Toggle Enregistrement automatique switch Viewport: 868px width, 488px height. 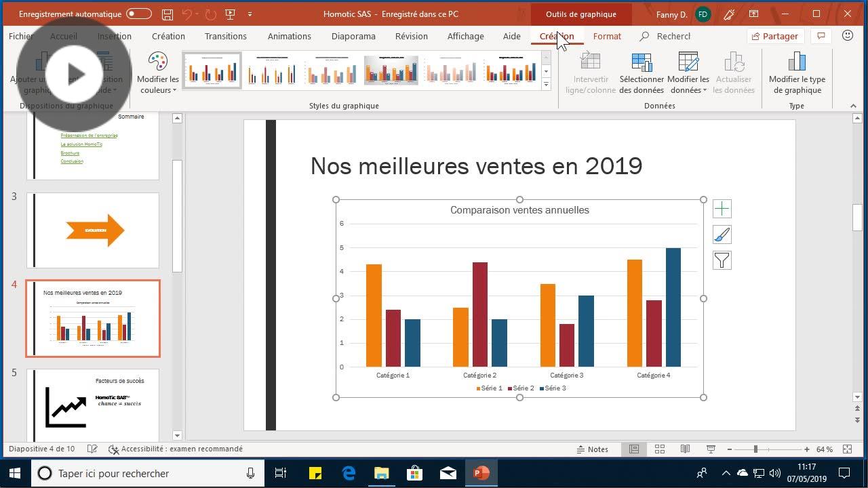139,14
